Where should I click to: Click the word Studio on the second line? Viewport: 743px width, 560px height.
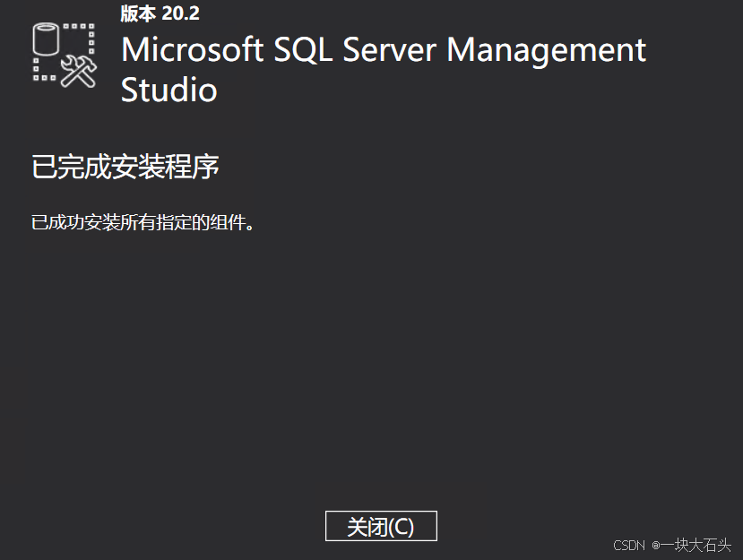tap(168, 90)
